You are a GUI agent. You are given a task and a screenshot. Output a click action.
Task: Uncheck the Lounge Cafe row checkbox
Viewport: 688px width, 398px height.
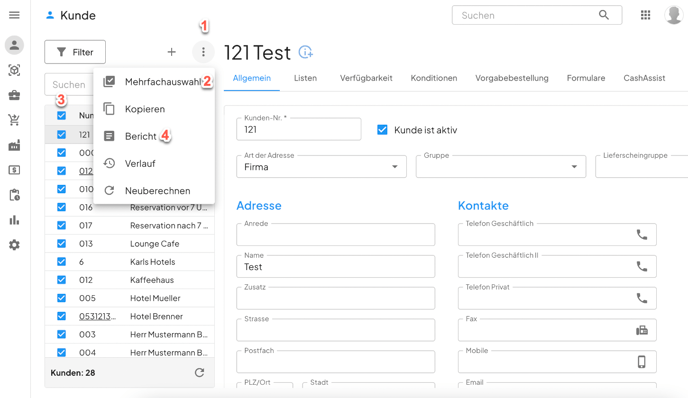[x=61, y=244]
